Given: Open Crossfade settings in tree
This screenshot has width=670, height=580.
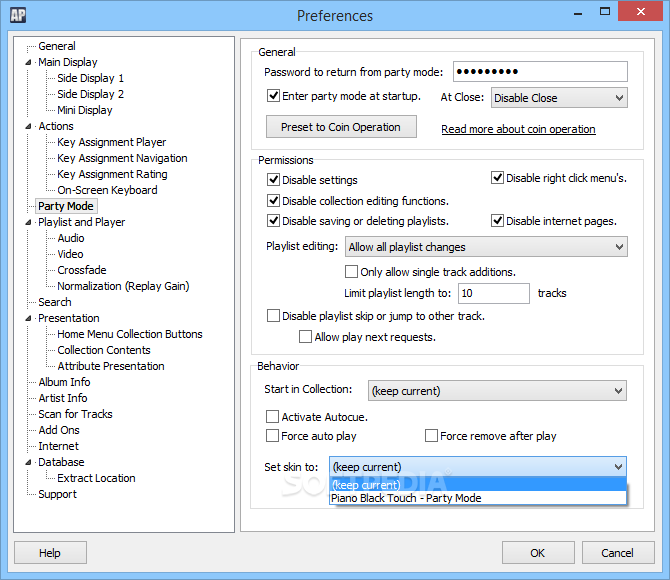Looking at the screenshot, I should pos(82,270).
